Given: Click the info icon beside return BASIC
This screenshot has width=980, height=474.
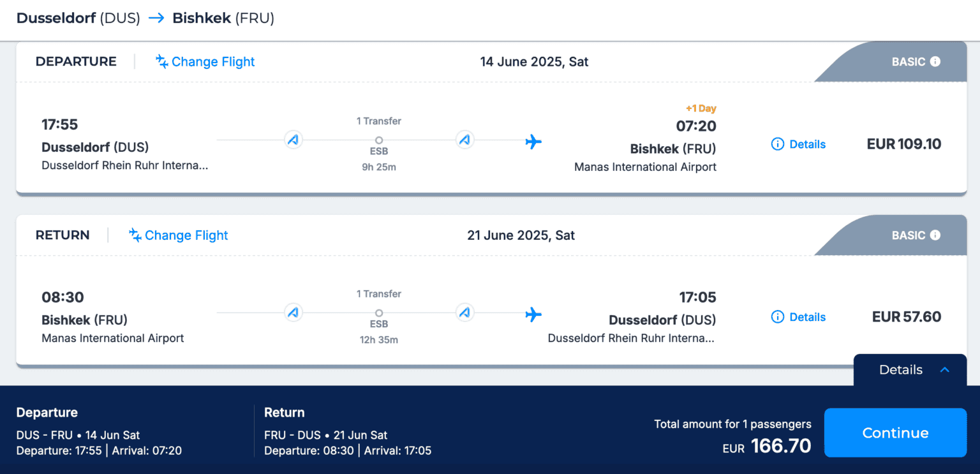Looking at the screenshot, I should pyautogui.click(x=935, y=235).
